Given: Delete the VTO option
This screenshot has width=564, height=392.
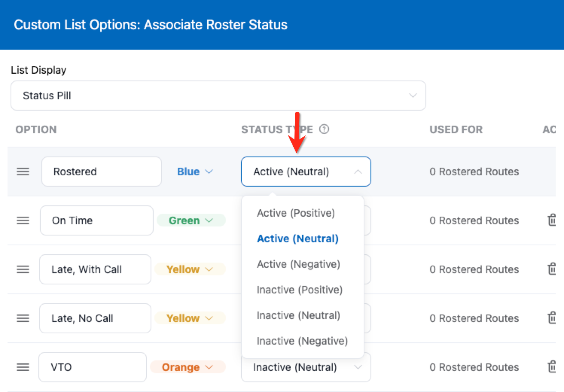Looking at the screenshot, I should (552, 367).
